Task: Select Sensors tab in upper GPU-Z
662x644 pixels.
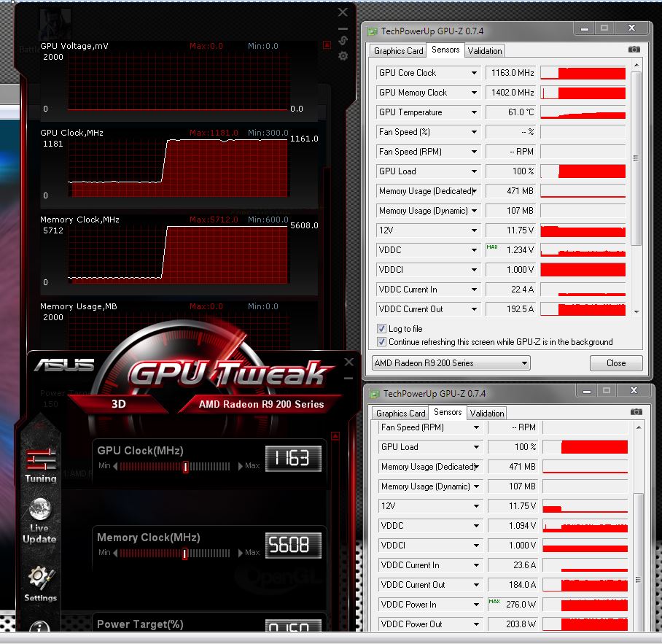Action: pos(445,50)
